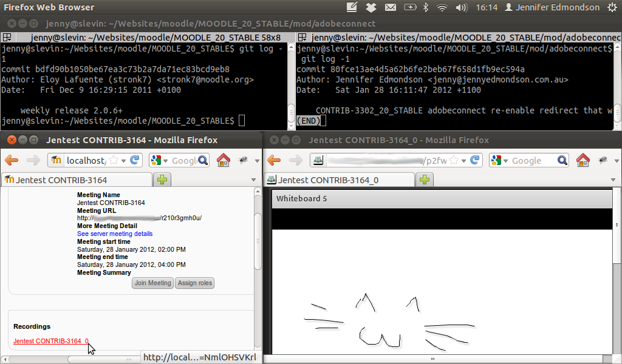
Task: Select Jentest CONTRIB-3164 tab
Action: click(77, 180)
